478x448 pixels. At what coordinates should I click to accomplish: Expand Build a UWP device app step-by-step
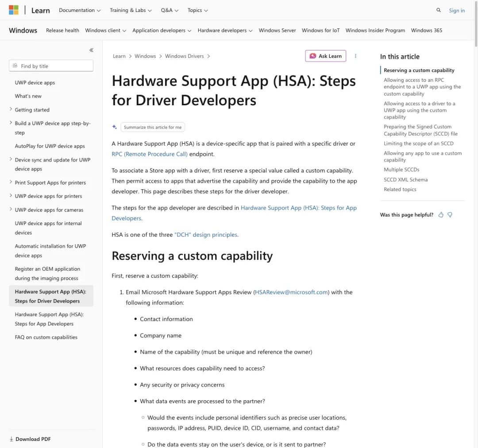pos(11,123)
